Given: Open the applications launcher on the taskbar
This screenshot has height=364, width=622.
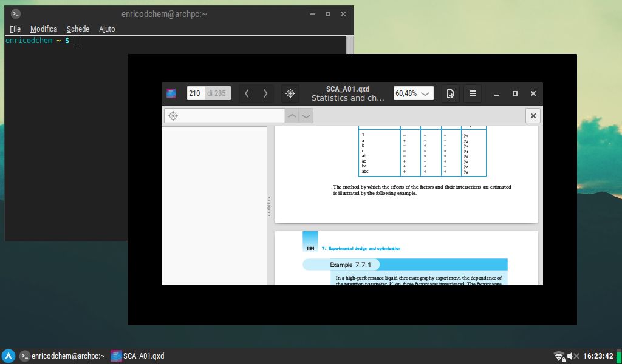Looking at the screenshot, I should coord(8,356).
